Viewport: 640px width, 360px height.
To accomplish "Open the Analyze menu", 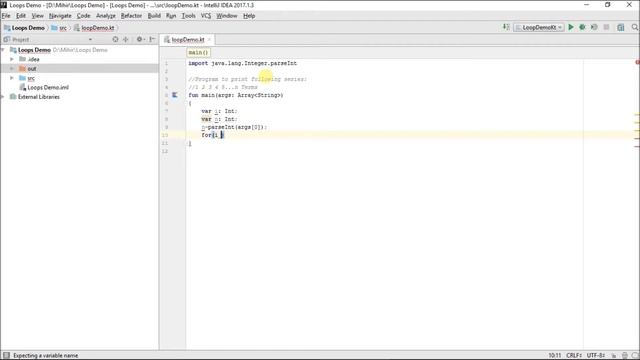I will tap(106, 16).
